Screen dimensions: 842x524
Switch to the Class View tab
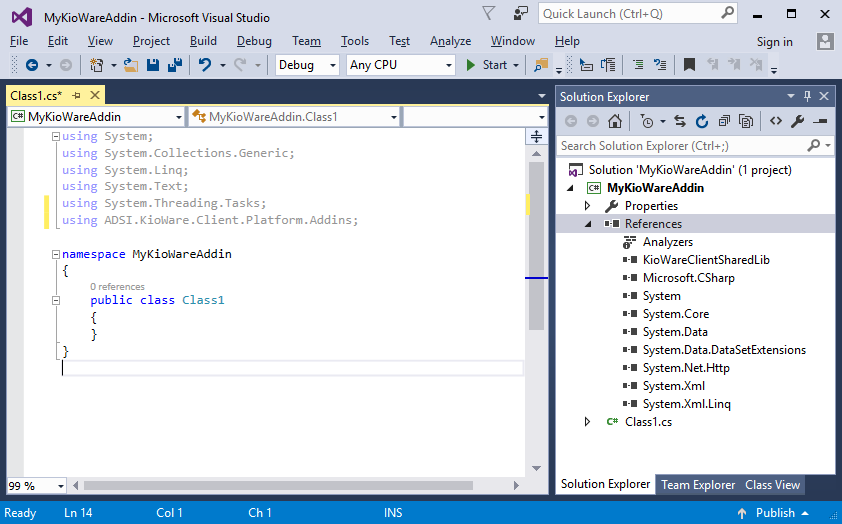(x=772, y=485)
